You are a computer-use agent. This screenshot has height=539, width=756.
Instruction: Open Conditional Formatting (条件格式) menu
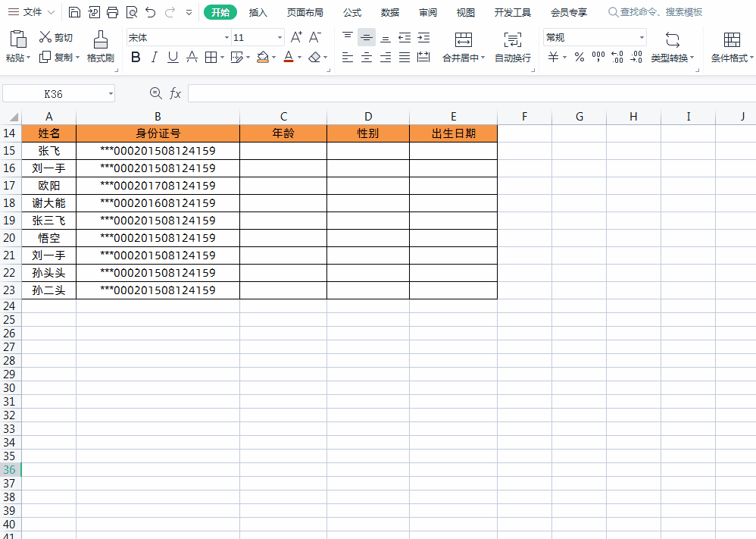click(x=732, y=47)
